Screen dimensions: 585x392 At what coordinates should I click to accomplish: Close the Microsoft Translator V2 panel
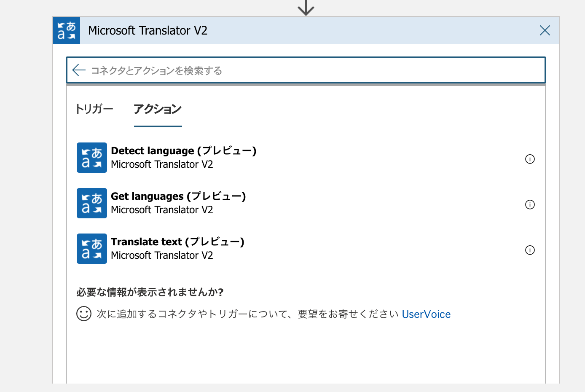545,30
